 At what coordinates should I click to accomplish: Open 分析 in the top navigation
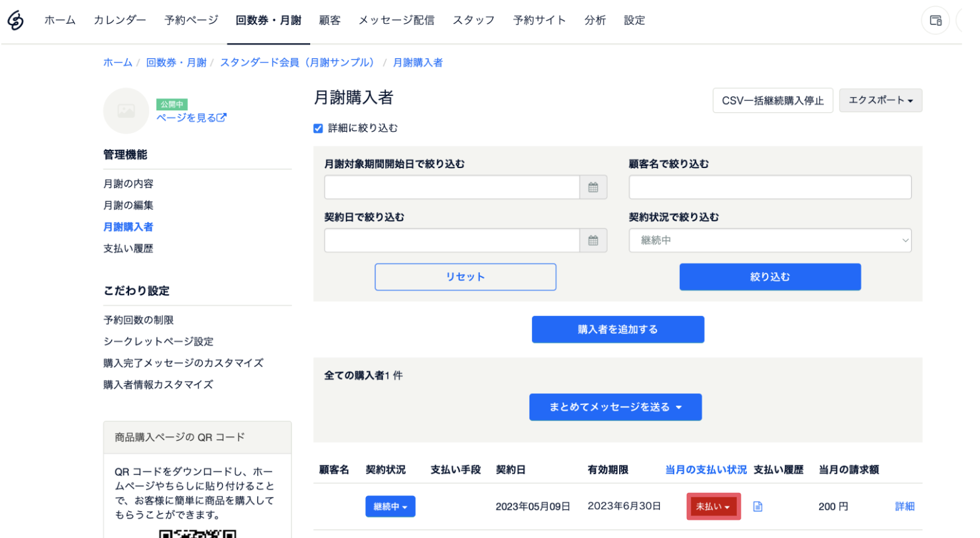point(595,21)
